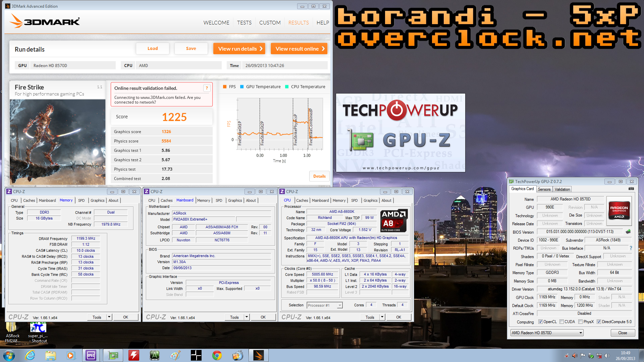Click the Core Speed value 5005.60 MHz
Screen dimensions: 644x362
(x=322, y=275)
